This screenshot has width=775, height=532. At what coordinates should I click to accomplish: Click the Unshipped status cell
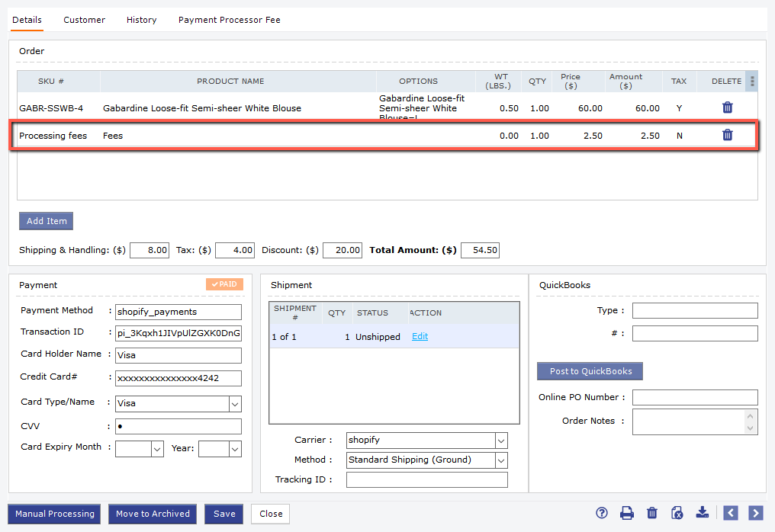378,337
